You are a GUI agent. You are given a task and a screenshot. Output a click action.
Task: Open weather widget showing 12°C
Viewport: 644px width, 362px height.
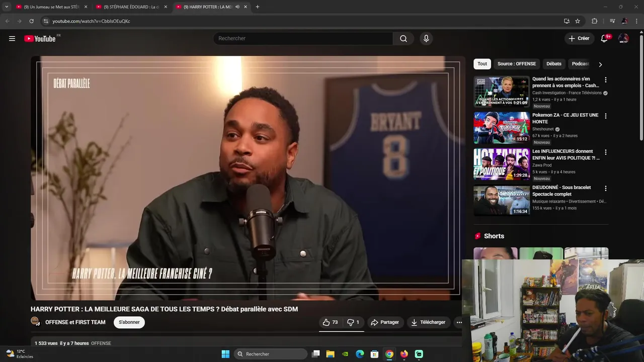click(x=20, y=354)
